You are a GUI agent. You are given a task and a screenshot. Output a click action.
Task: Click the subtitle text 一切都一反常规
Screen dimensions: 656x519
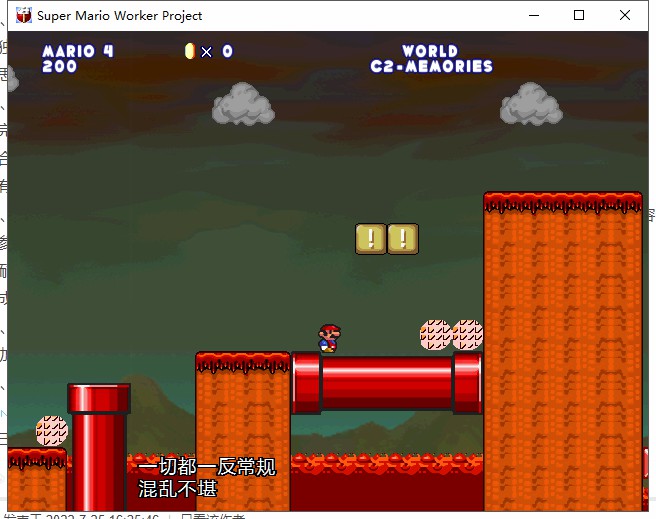tap(207, 466)
